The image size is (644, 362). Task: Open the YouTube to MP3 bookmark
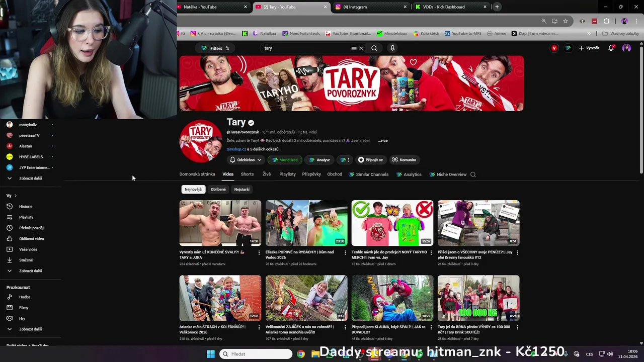(x=463, y=34)
